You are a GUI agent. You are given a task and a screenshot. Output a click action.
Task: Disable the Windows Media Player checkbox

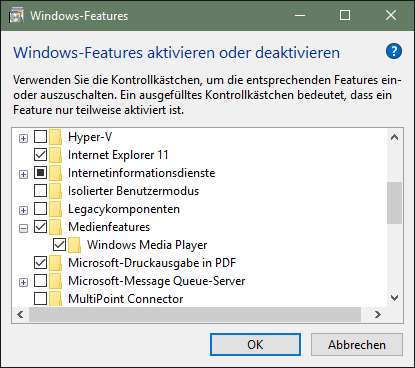tap(59, 245)
